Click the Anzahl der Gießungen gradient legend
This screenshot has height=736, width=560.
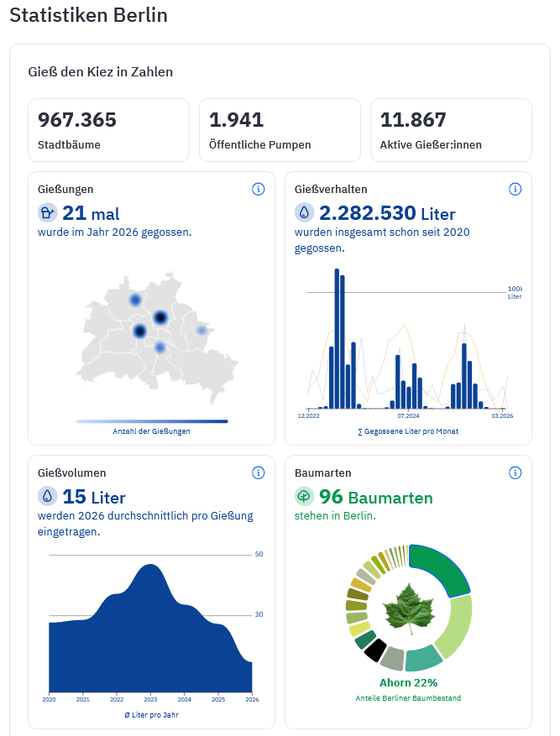151,421
